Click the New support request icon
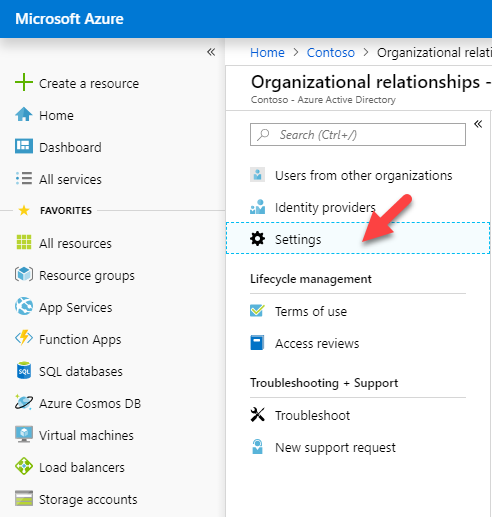Image resolution: width=492 pixels, height=517 pixels. pos(257,447)
